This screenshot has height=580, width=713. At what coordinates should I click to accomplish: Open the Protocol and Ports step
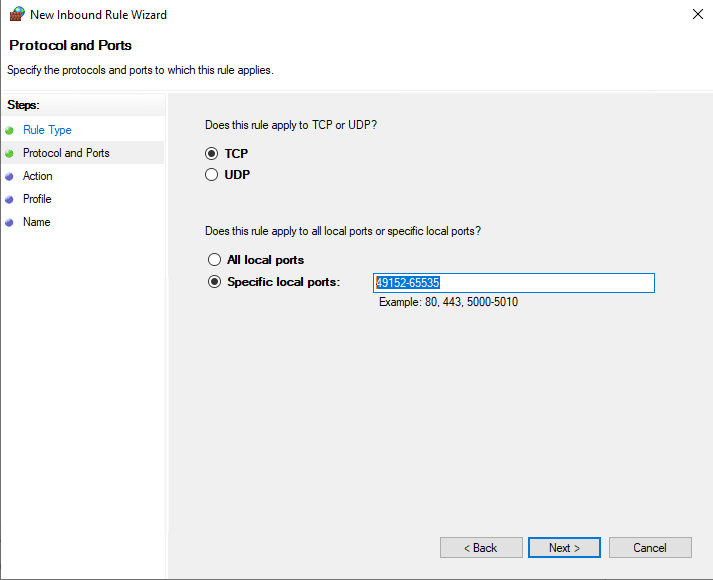(66, 153)
